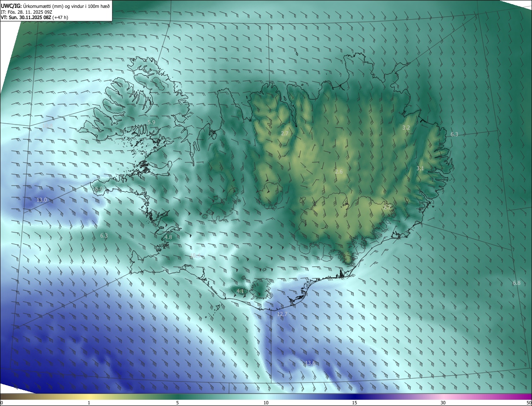The height and width of the screenshot is (406, 532).
Task: Click the 15 tick label on the color scale
Action: 355,403
